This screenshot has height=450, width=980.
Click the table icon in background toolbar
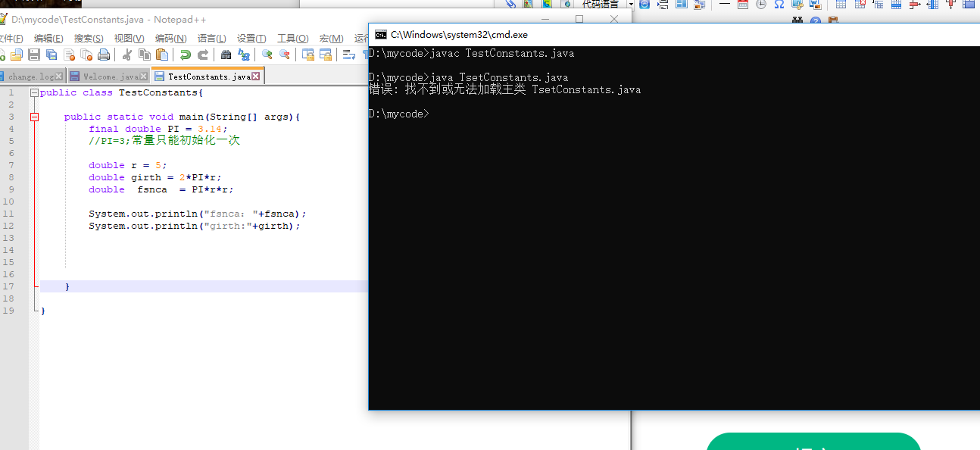(x=841, y=5)
